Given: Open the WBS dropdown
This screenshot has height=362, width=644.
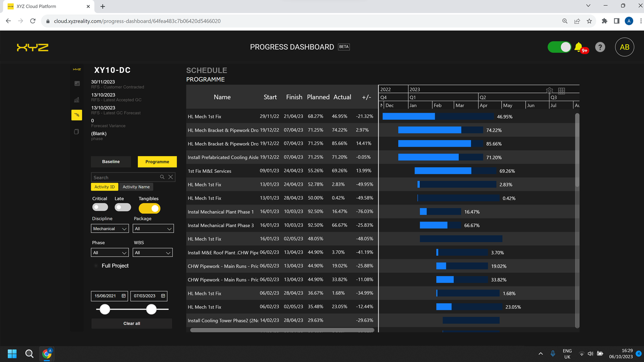Looking at the screenshot, I should [152, 252].
